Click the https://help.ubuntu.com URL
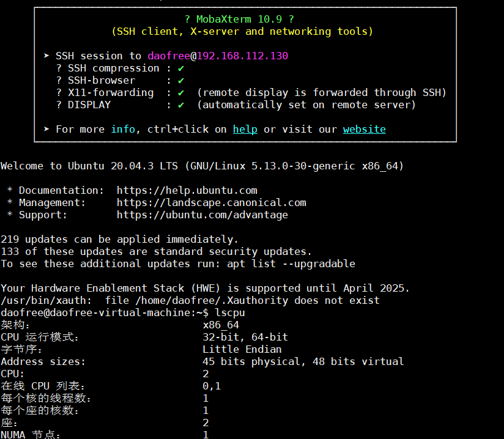This screenshot has width=504, height=439. (x=187, y=190)
